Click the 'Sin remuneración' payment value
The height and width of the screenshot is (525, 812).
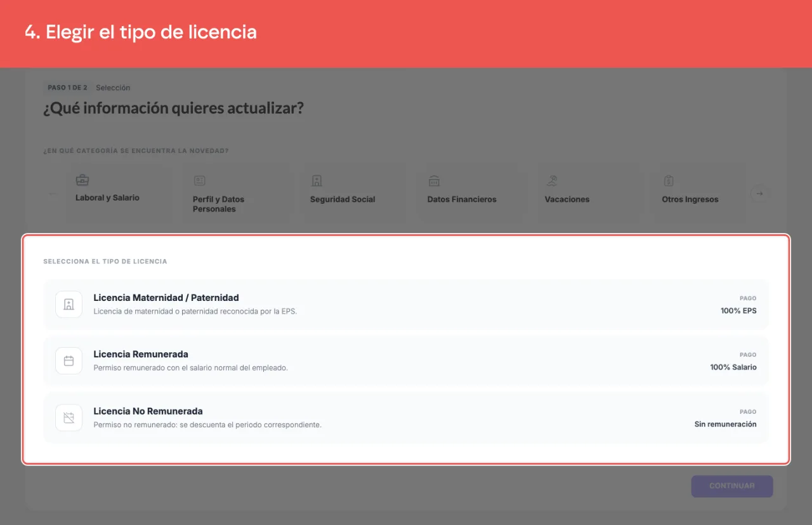[x=725, y=425]
